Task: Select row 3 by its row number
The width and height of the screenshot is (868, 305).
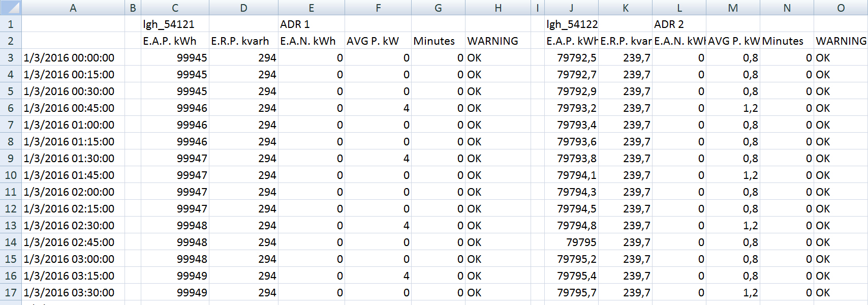Action: tap(11, 57)
